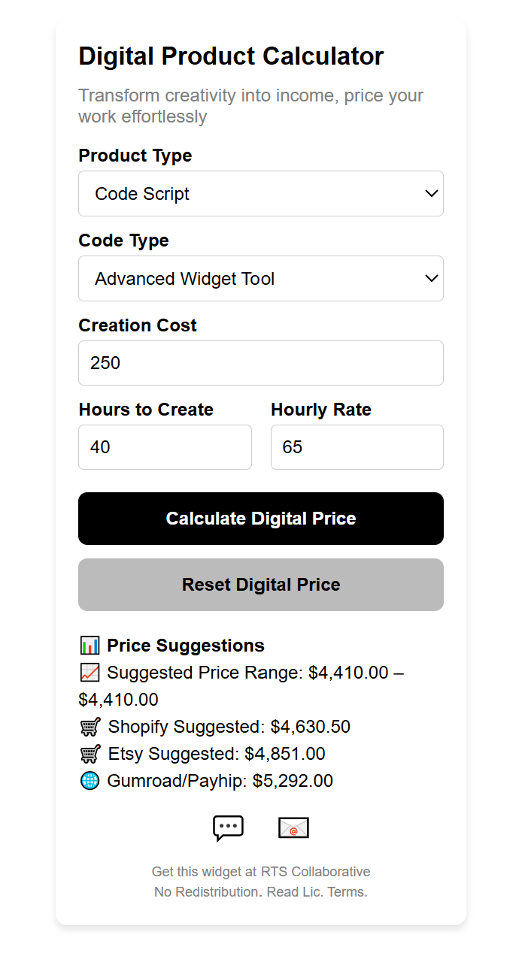Click into the Hours to Create field
519x980 pixels.
coord(165,447)
